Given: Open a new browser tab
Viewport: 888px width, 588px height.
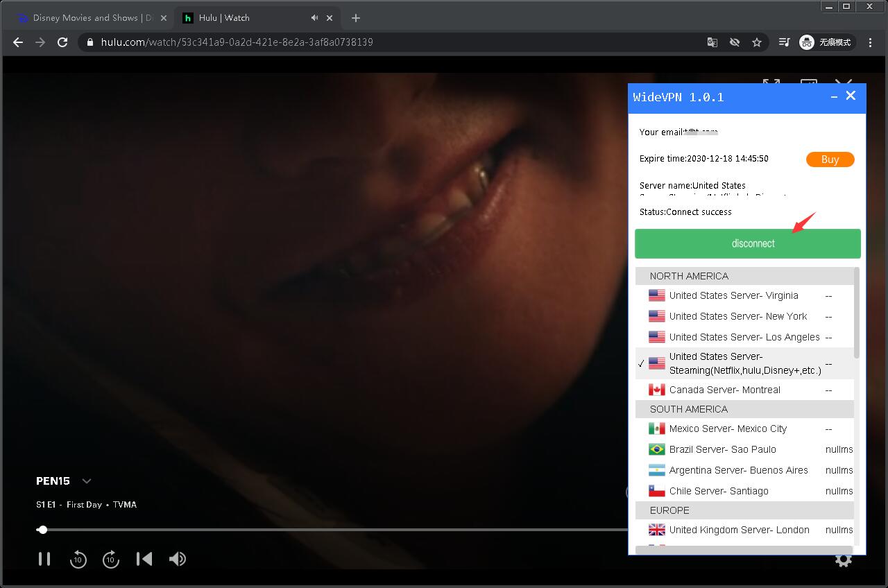Looking at the screenshot, I should (356, 18).
